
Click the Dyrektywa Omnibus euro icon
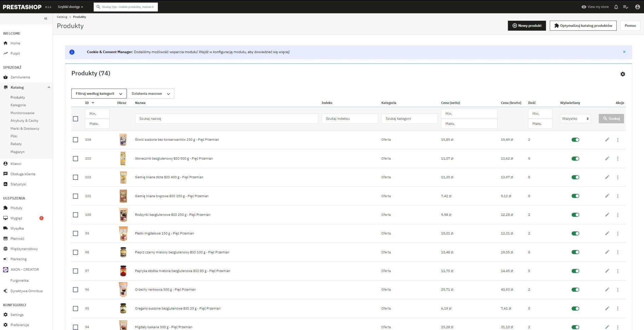[5, 291]
